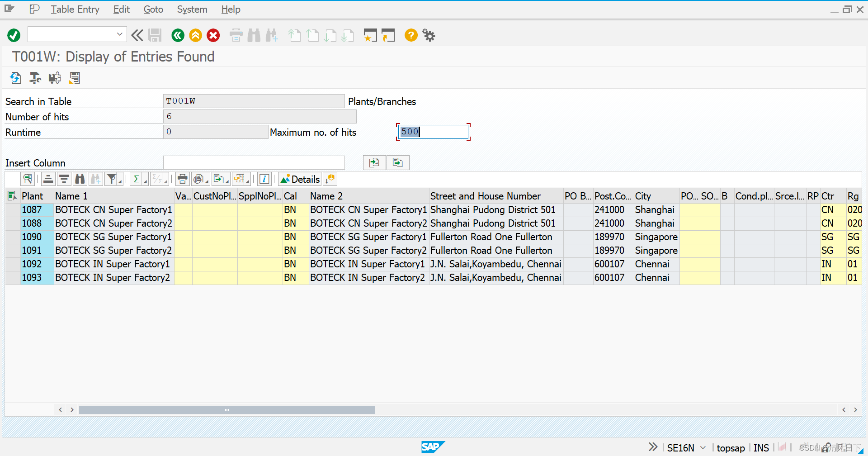Image resolution: width=868 pixels, height=456 pixels.
Task: Open the Goto menu
Action: [153, 9]
